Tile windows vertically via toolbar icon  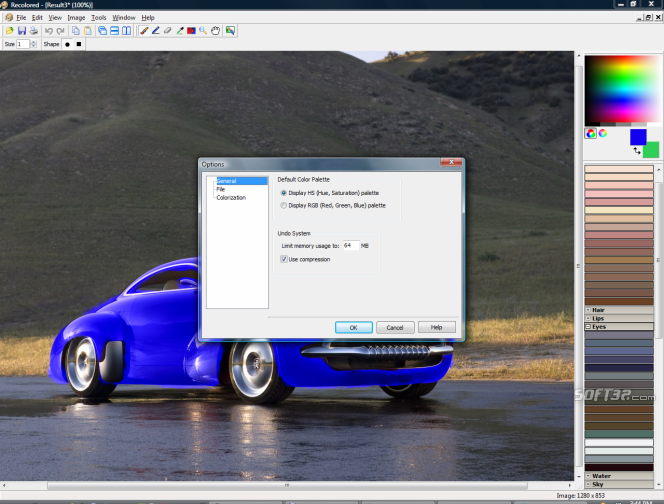pos(126,30)
